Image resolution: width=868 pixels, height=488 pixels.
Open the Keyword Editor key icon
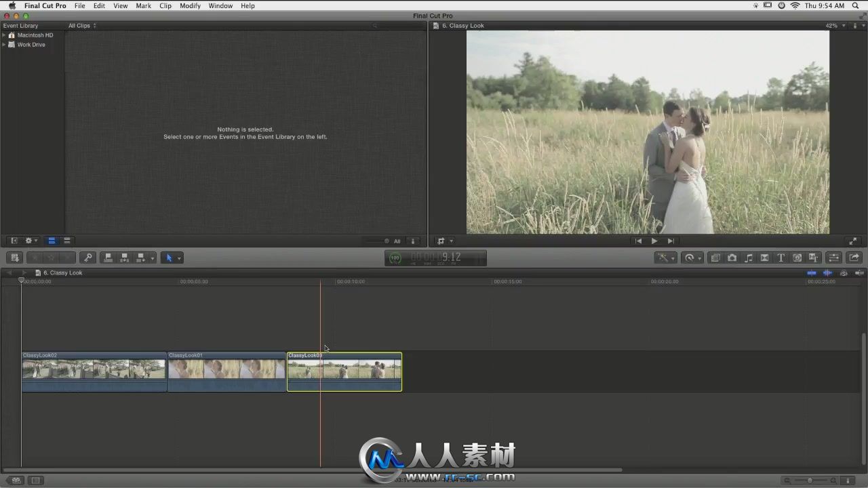(87, 258)
